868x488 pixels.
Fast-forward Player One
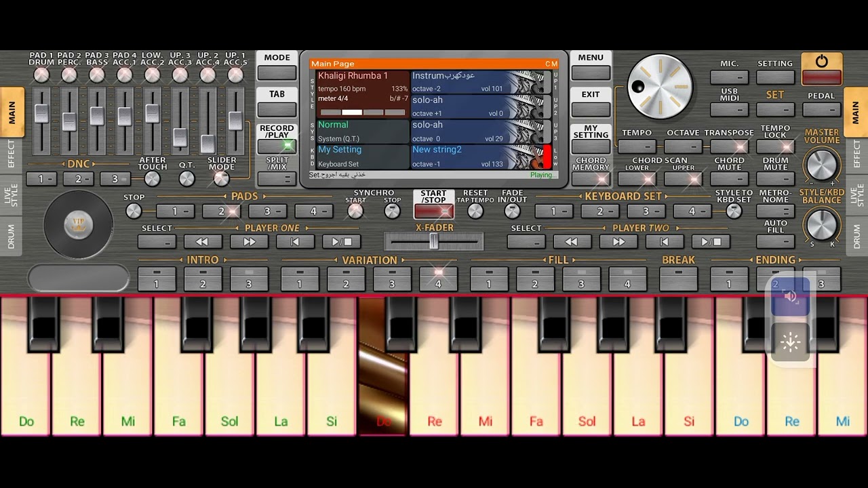pyautogui.click(x=249, y=241)
